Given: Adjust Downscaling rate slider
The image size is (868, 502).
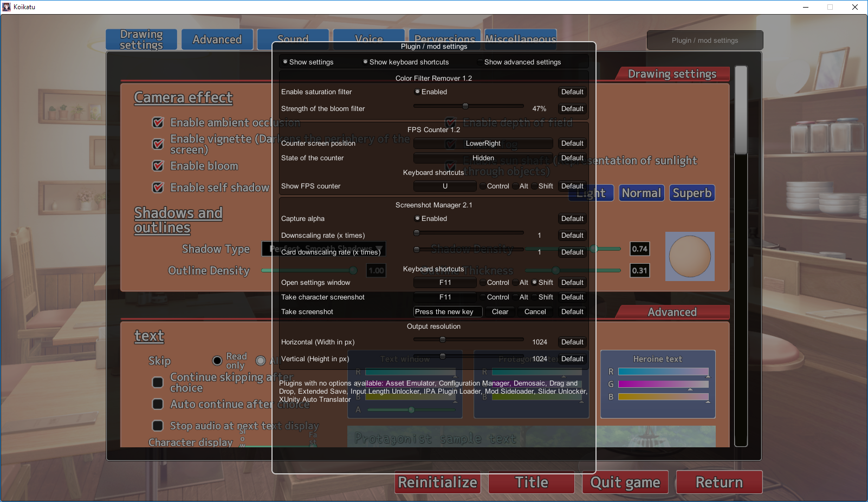Looking at the screenshot, I should tap(469, 233).
